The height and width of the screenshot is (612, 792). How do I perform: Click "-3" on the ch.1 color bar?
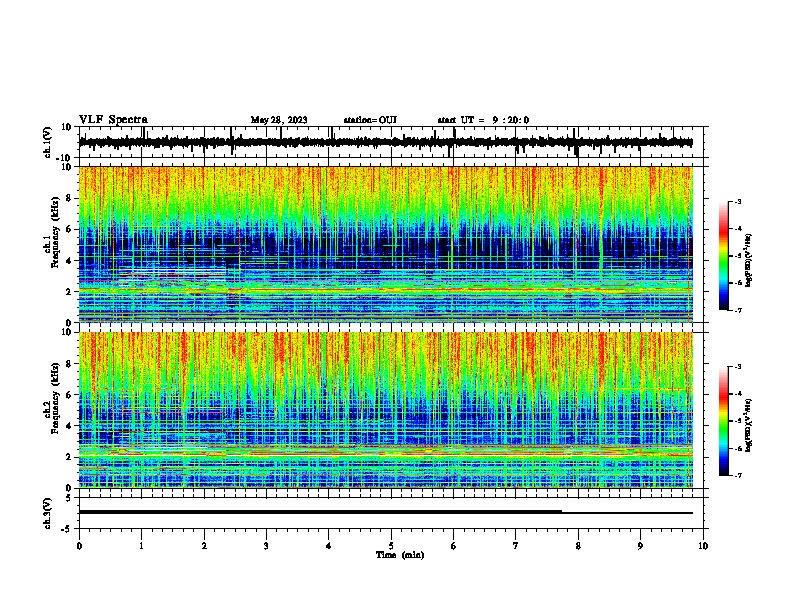click(738, 202)
